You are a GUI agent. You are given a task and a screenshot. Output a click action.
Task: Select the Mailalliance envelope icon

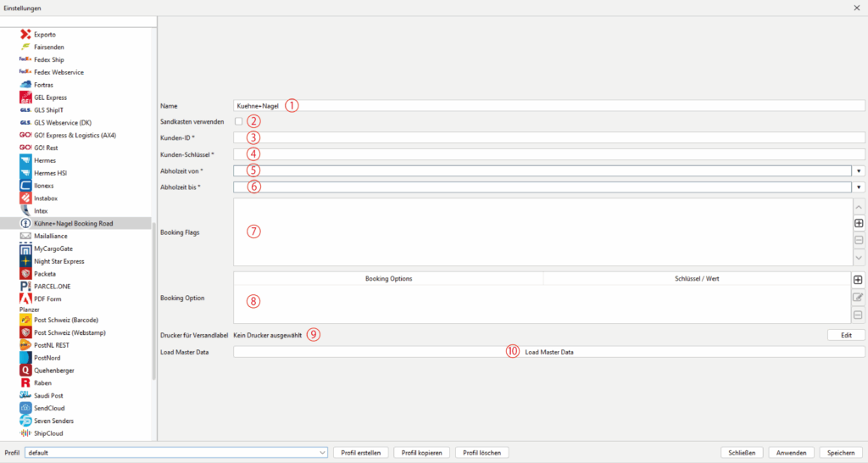click(x=25, y=236)
